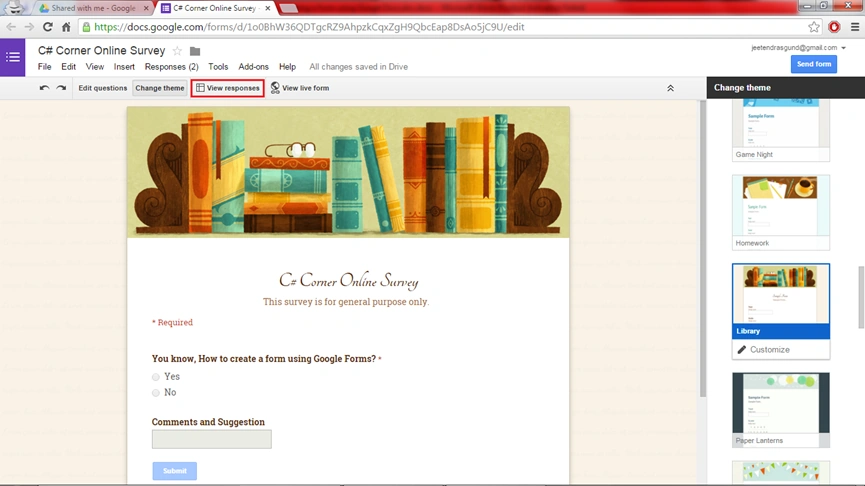
Task: Select the Library theme thumbnail
Action: click(x=781, y=301)
